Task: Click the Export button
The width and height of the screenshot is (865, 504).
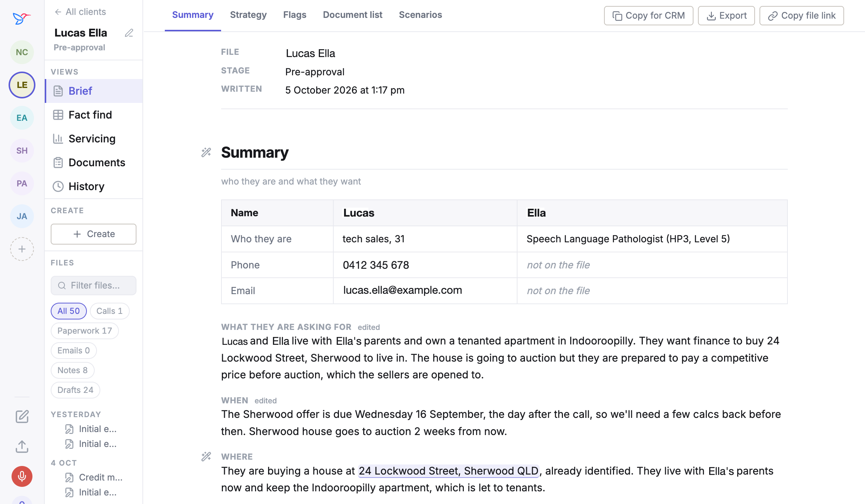Action: pyautogui.click(x=726, y=16)
